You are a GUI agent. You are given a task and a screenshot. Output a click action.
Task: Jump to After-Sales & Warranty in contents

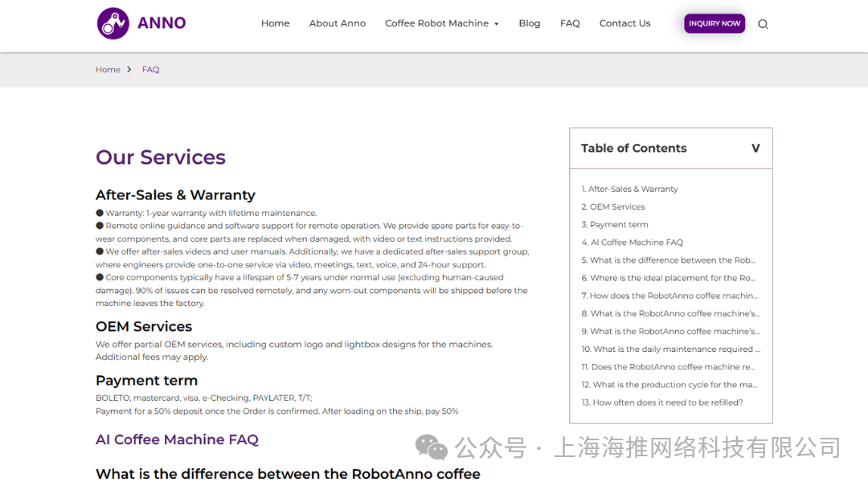point(629,190)
